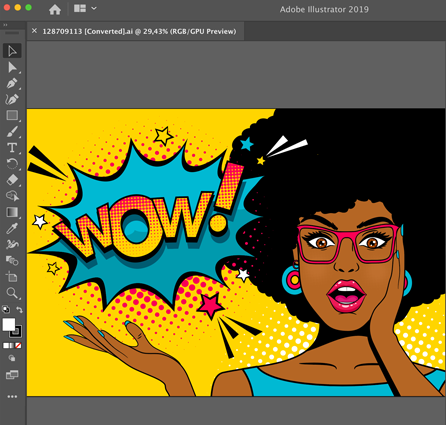Image resolution: width=446 pixels, height=425 pixels.
Task: Activate the Paintbrush tool
Action: (12, 132)
